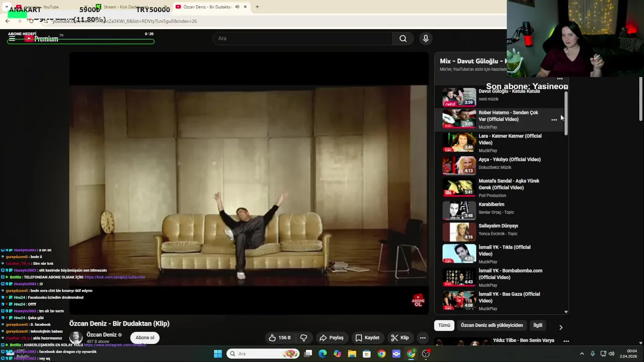Click the Rober Hatemo - Senden Çok Var title
644x362 pixels.
pyautogui.click(x=508, y=116)
